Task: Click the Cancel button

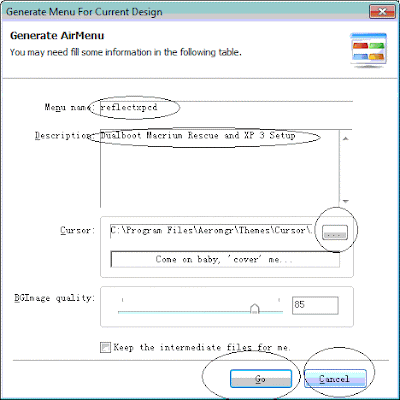Action: point(335,379)
